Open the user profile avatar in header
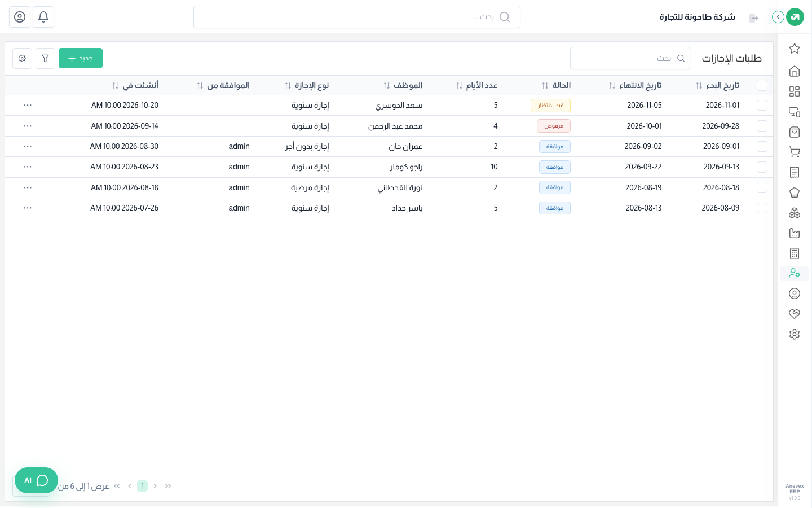The width and height of the screenshot is (812, 508). click(x=20, y=17)
